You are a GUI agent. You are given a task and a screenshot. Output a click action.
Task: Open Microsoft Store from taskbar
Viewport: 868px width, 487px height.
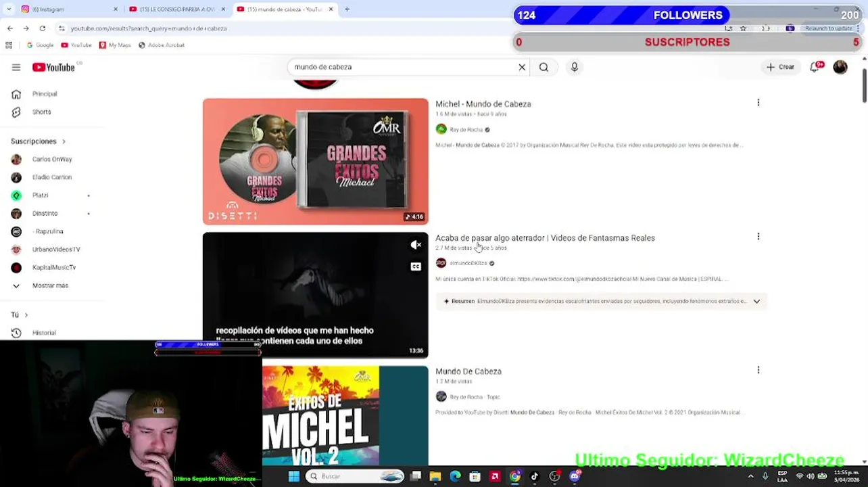[x=475, y=476]
